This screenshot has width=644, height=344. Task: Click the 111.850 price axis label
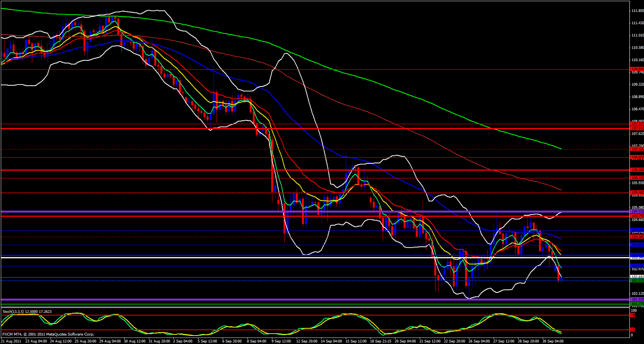pos(637,11)
